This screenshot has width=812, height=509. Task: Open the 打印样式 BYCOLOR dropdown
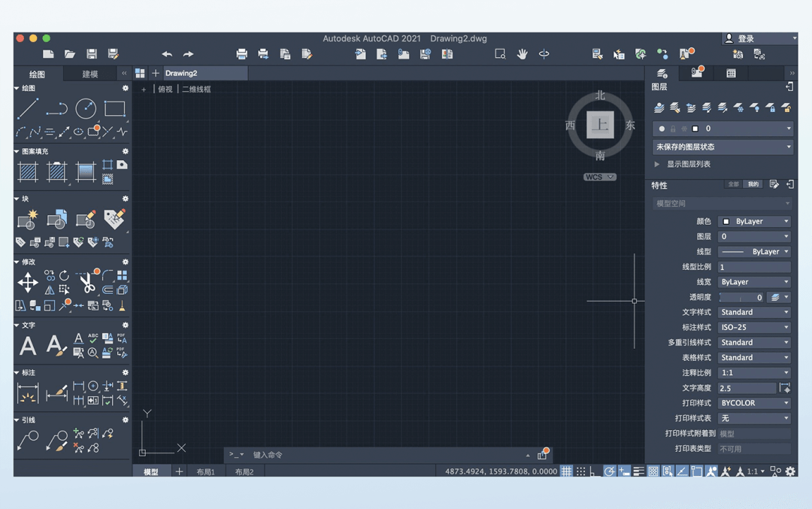point(755,403)
